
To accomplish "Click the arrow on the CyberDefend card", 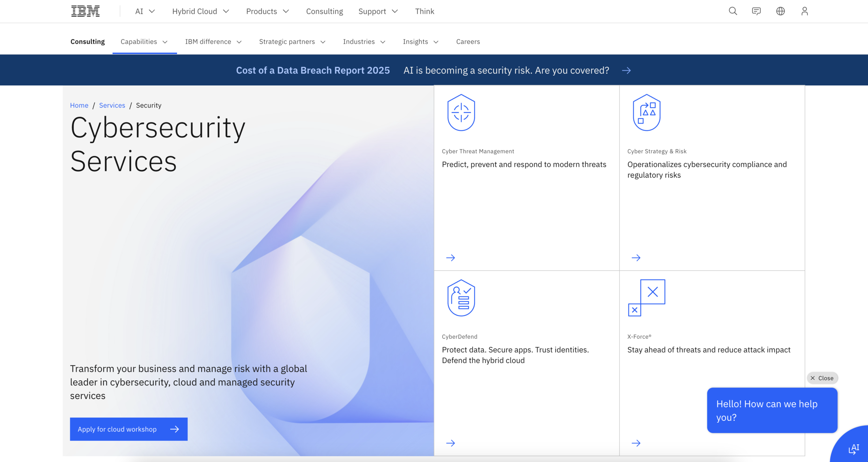I will (451, 443).
